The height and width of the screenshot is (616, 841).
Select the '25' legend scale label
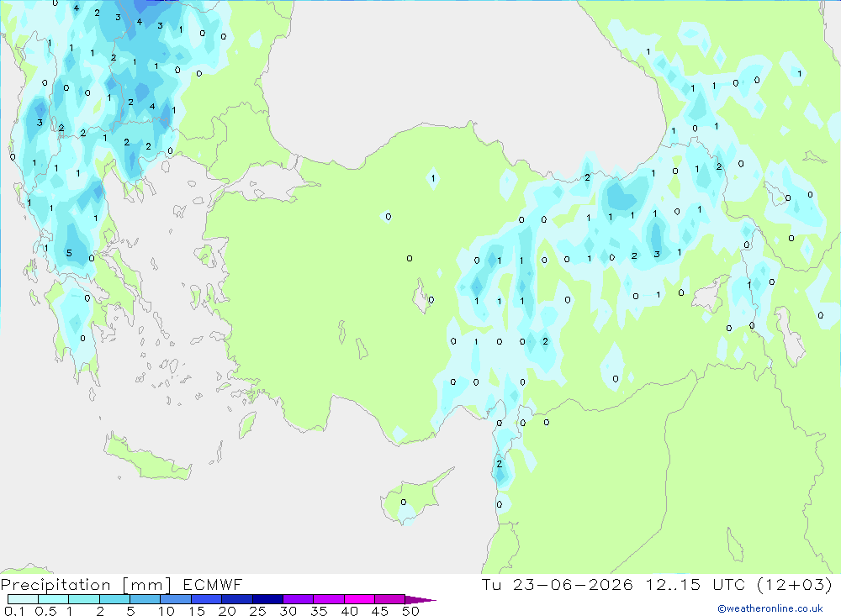click(257, 611)
